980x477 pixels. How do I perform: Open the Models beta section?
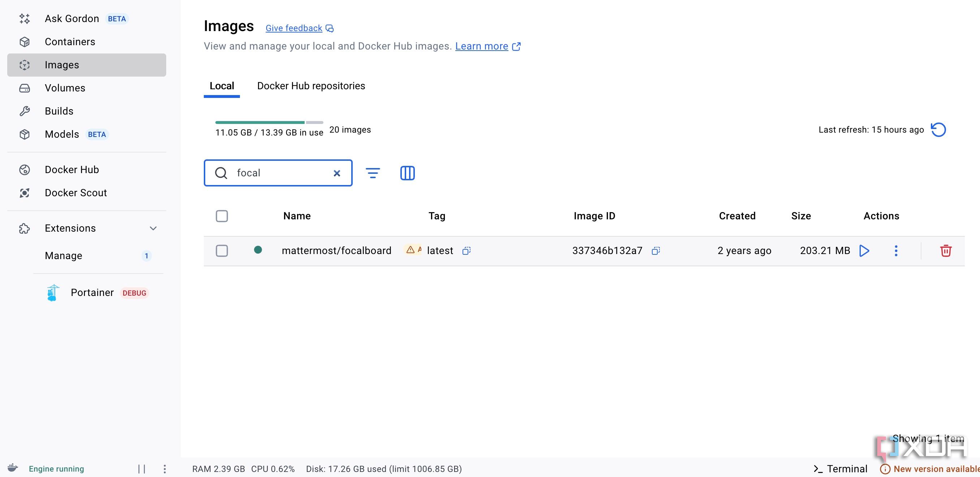click(x=86, y=134)
